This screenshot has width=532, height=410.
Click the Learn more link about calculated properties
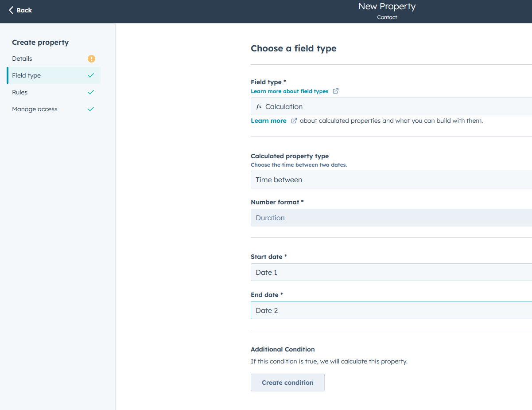point(268,120)
